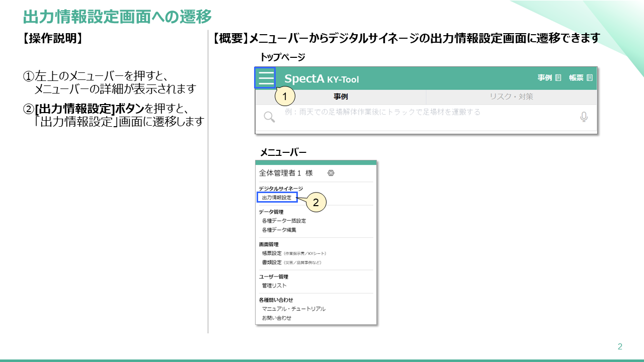Open 各種データ一括設定 menu item

(284, 221)
